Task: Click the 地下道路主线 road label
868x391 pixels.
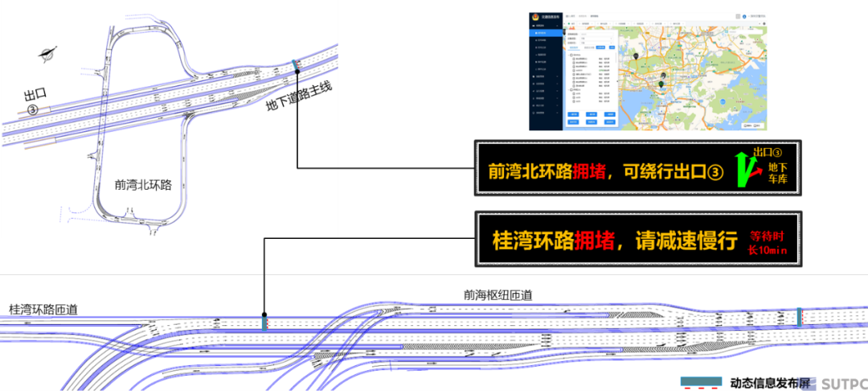Action: pyautogui.click(x=299, y=95)
